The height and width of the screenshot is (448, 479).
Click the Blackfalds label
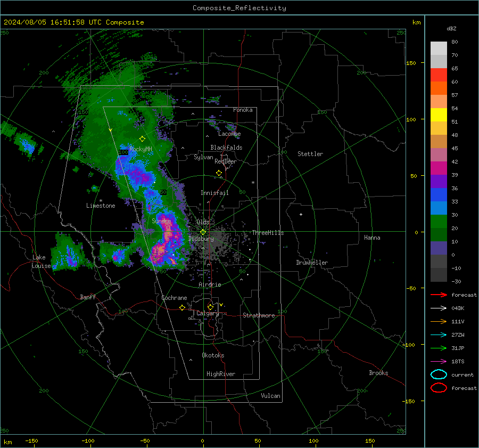tap(226, 148)
